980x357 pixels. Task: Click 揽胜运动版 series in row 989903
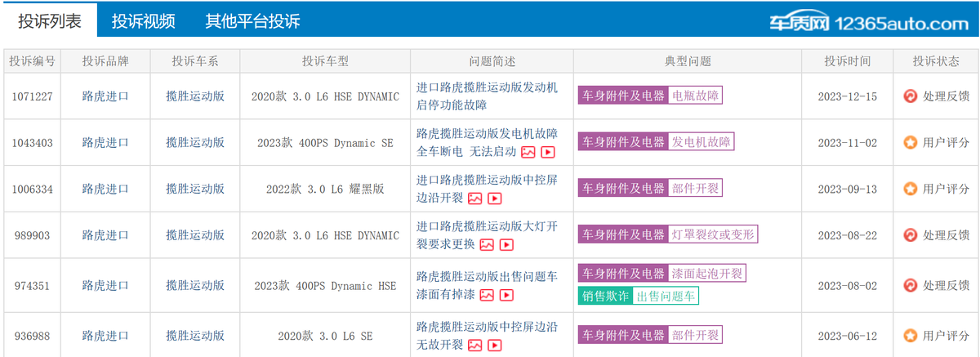coord(195,235)
